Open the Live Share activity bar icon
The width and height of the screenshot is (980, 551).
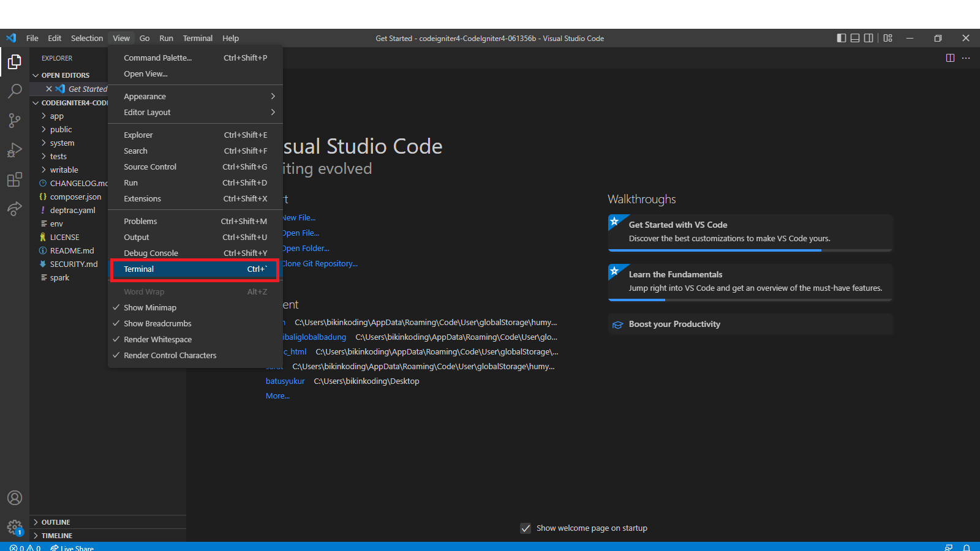click(x=15, y=209)
